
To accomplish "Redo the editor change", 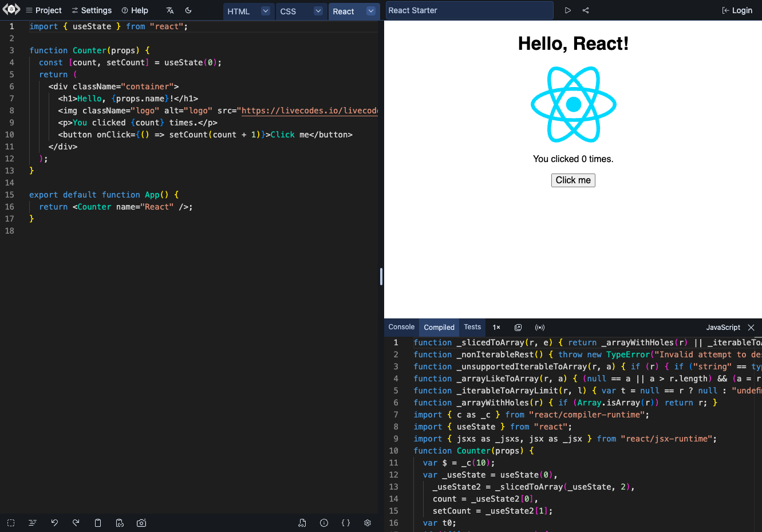I will click(76, 523).
